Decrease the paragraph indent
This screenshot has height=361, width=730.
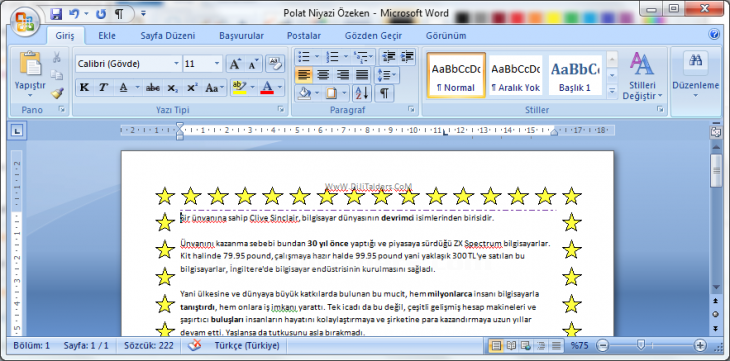pyautogui.click(x=388, y=57)
